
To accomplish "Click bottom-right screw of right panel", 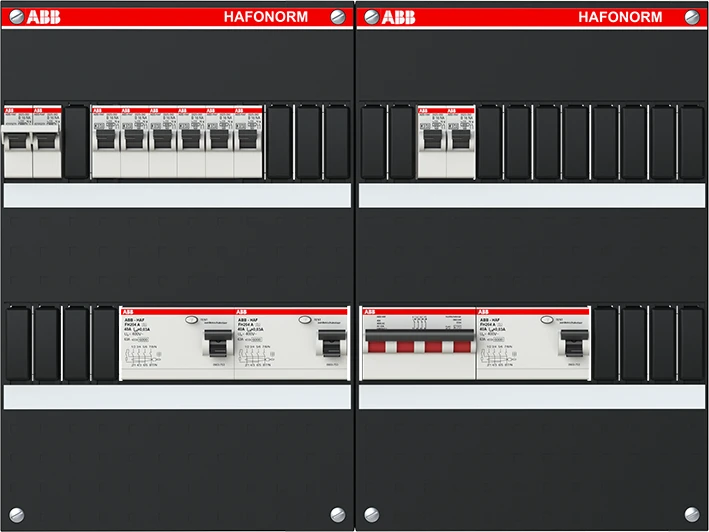I will 692,514.
